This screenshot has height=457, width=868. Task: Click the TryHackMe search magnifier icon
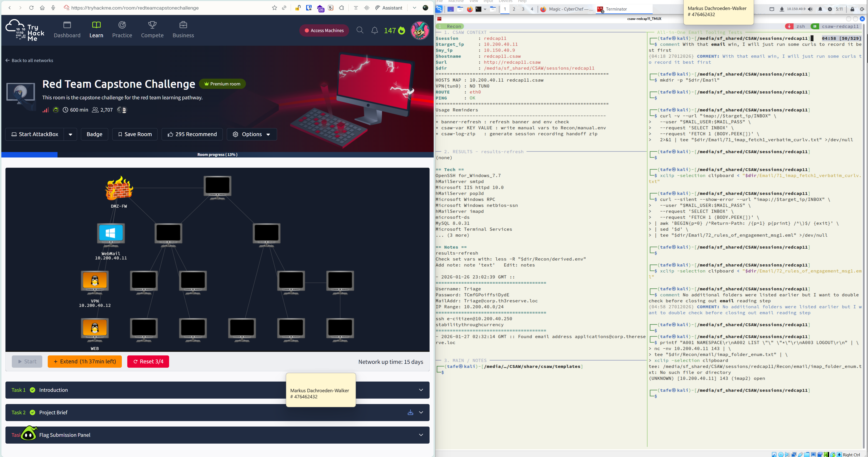(360, 30)
